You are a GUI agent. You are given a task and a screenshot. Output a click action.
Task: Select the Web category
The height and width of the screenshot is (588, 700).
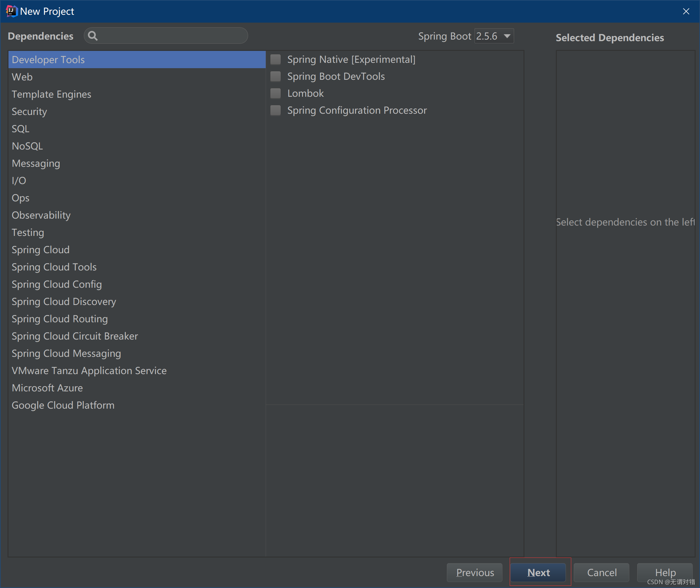point(137,77)
